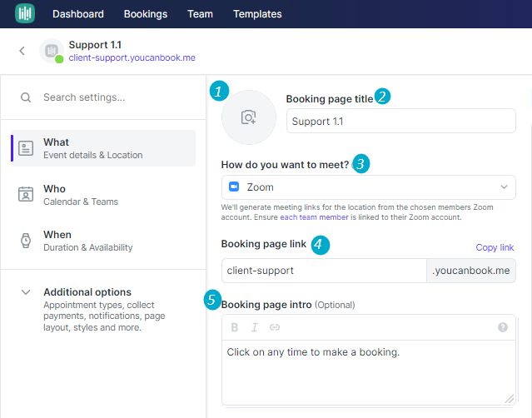
Task: Select the When Duration & Availability section
Action: pos(103,241)
